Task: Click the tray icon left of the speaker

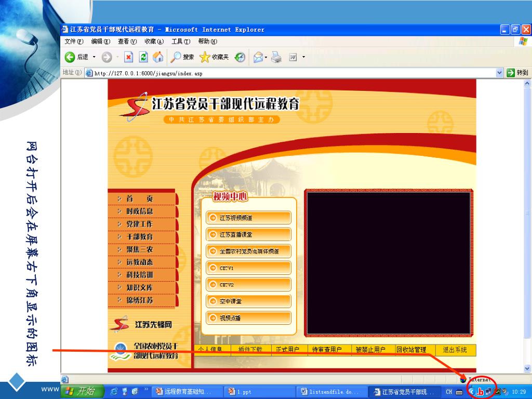Action: 497,392
